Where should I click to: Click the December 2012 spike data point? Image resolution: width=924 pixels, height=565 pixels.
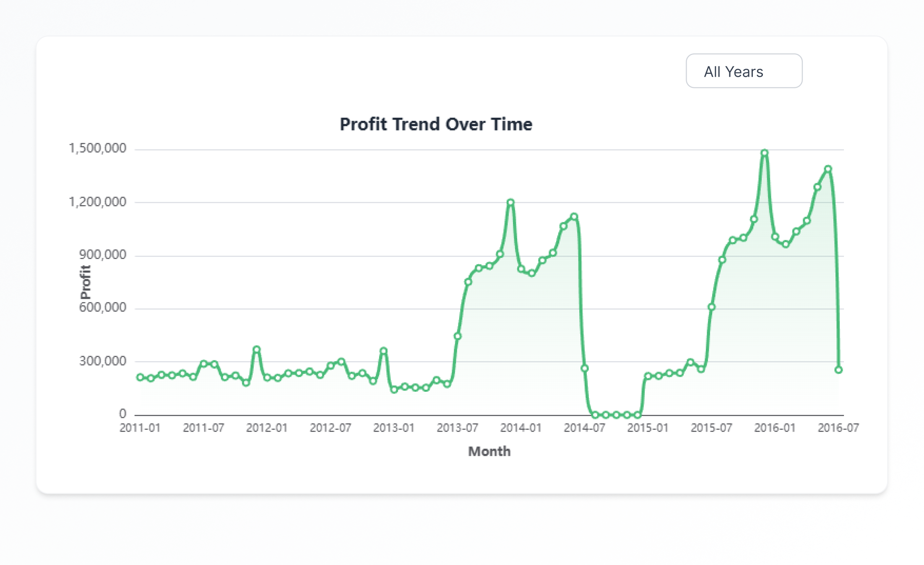pos(383,351)
